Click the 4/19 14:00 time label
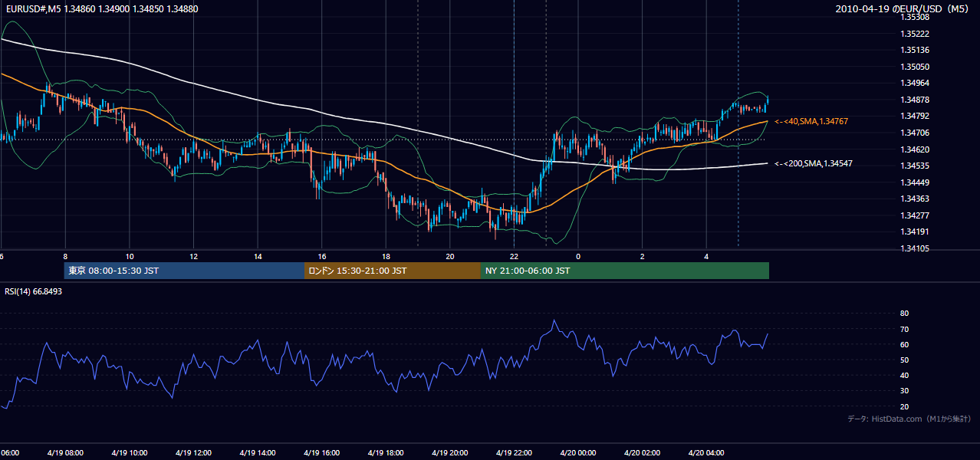Viewport: 980px width, 460px height. (258, 453)
